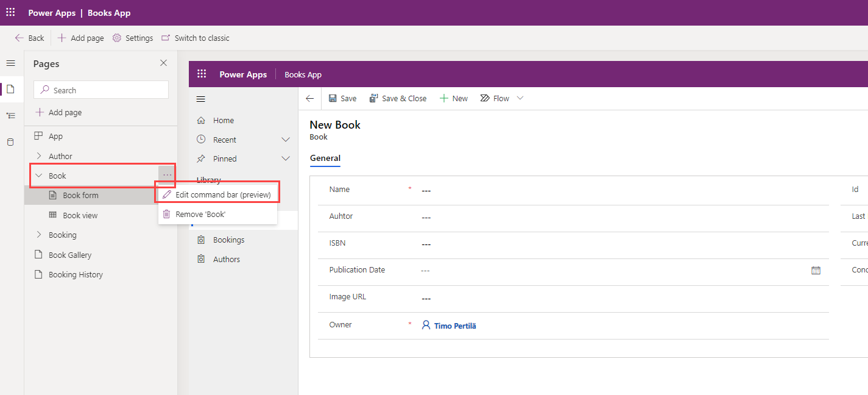Collapse the preview sitemap hamburger menu

pyautogui.click(x=201, y=99)
